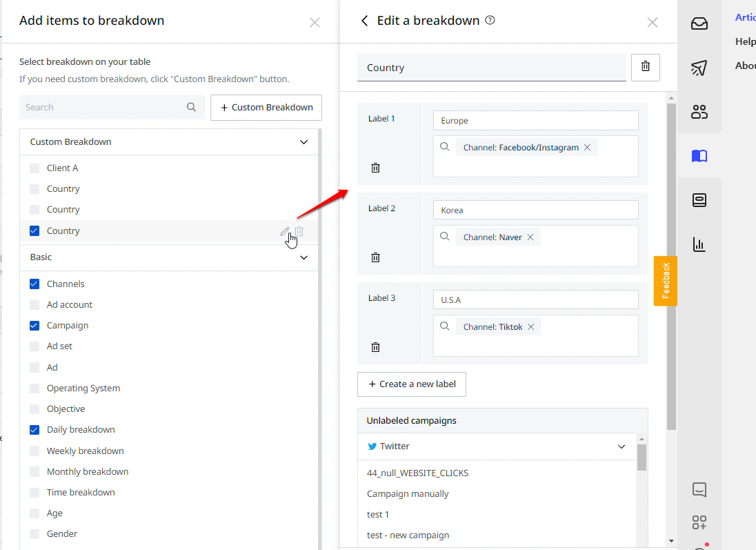Edit the Europe label name field
Viewport: 756px width, 550px height.
pos(536,121)
